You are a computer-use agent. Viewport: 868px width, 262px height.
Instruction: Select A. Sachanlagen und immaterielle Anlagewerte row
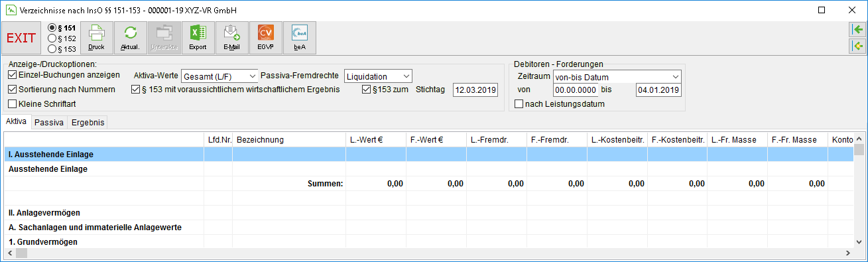(x=428, y=227)
